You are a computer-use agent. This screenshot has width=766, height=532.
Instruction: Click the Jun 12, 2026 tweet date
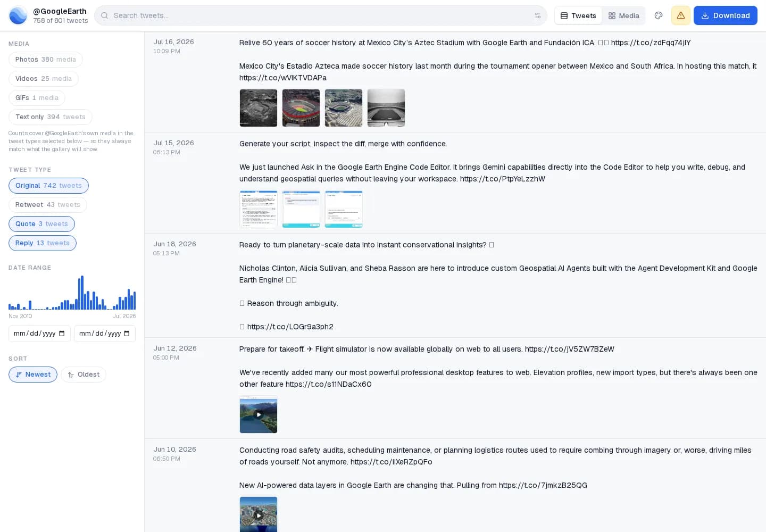coord(175,348)
